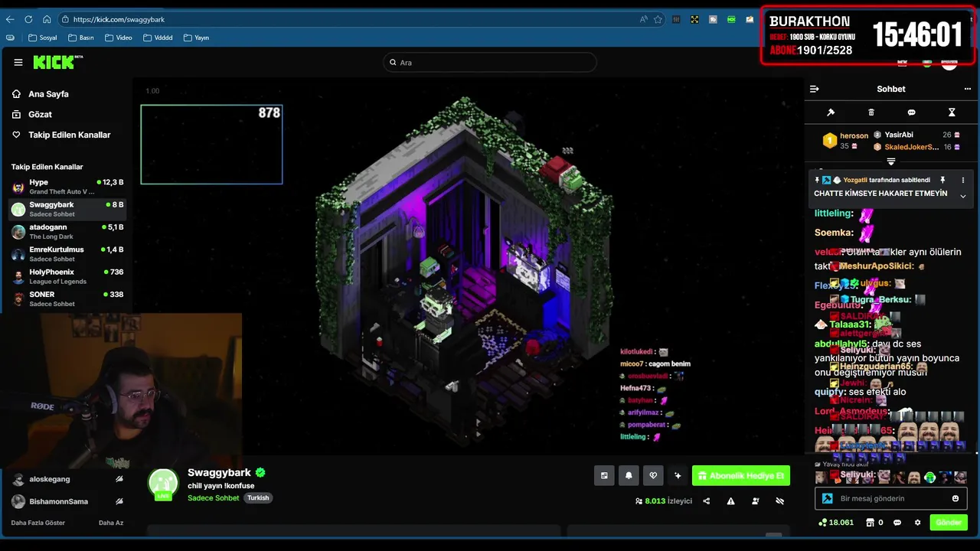Click the 8.013 İzleyici viewer count
The height and width of the screenshot is (551, 980).
coord(664,501)
